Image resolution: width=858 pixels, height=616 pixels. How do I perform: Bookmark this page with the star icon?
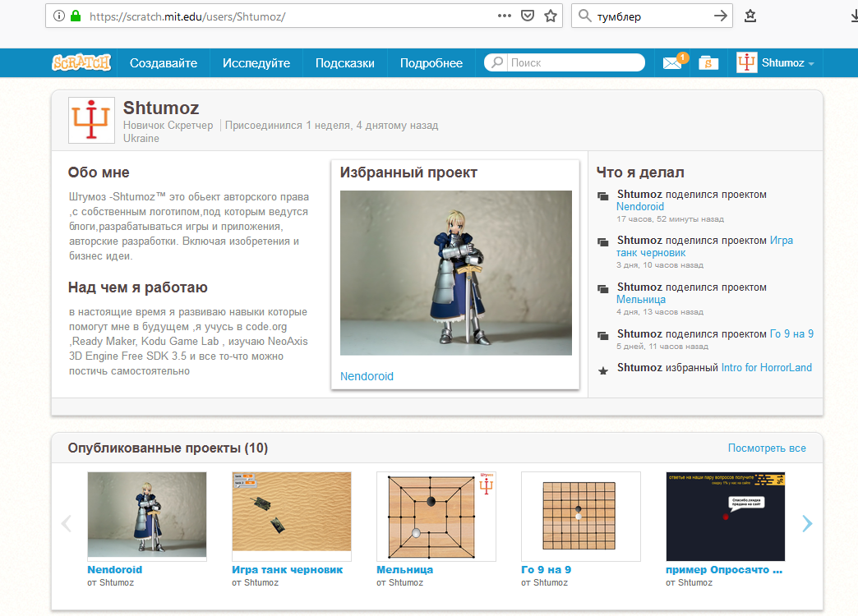(x=551, y=16)
